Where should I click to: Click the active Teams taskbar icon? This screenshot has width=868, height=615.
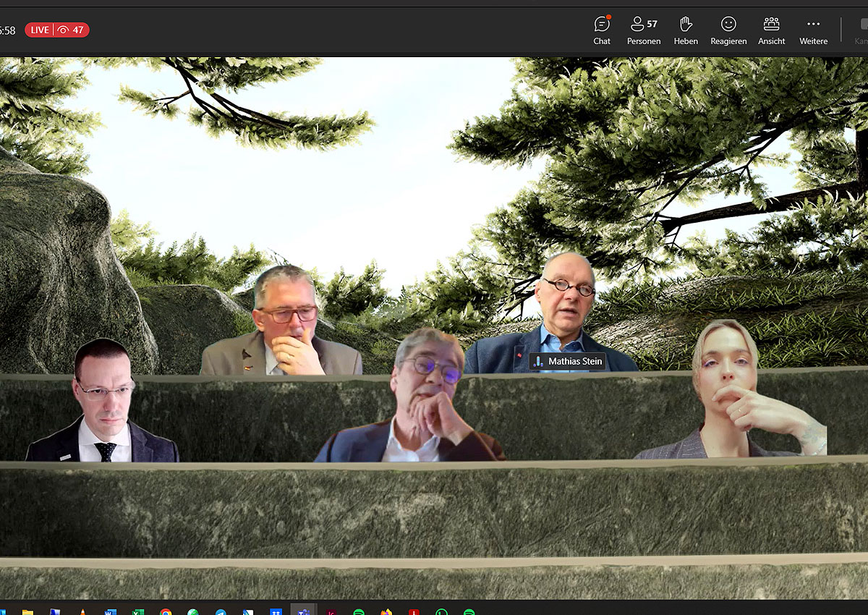click(x=303, y=611)
